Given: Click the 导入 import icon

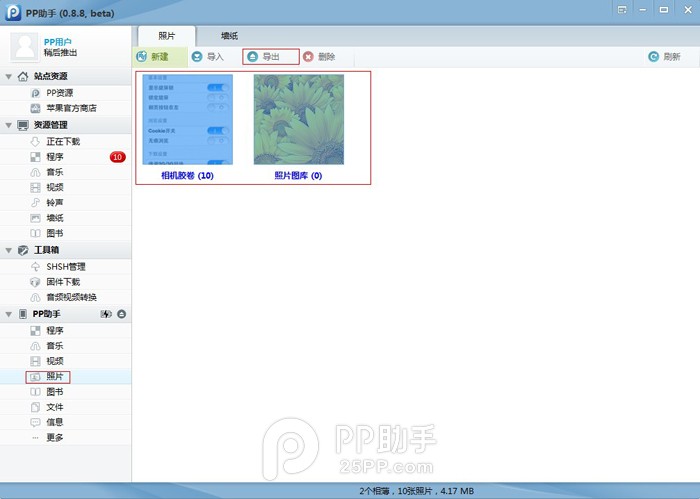Looking at the screenshot, I should click(197, 57).
